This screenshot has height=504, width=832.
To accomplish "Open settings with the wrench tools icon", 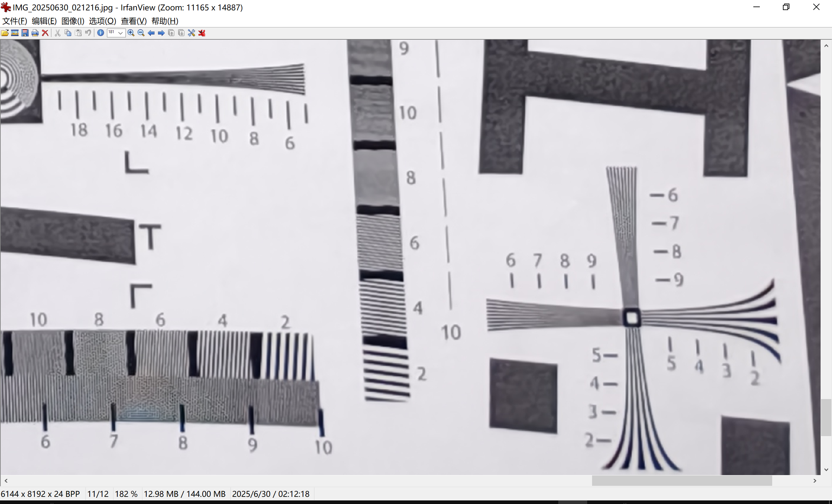I will click(191, 33).
